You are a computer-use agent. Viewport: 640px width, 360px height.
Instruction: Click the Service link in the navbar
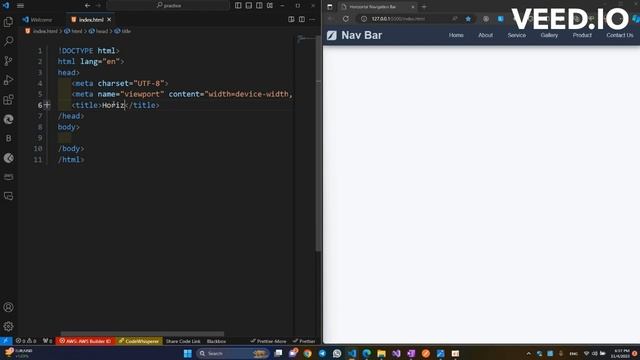(x=517, y=35)
